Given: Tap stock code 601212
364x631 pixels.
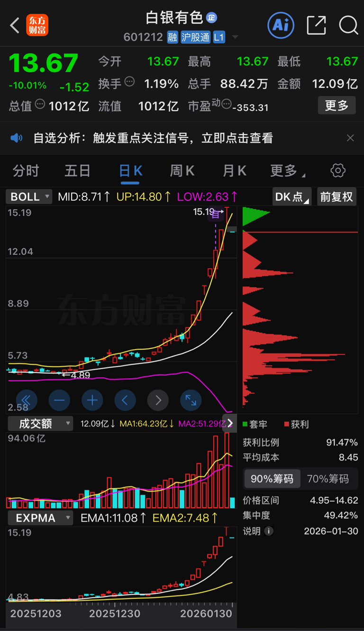Looking at the screenshot, I should pyautogui.click(x=143, y=37).
